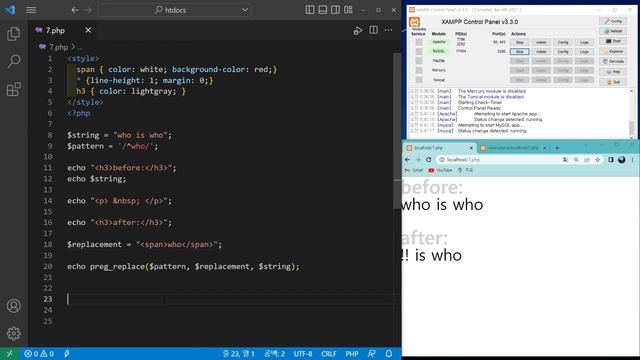Open Chrome three-dot menu
The width and height of the screenshot is (640, 360).
point(632,160)
